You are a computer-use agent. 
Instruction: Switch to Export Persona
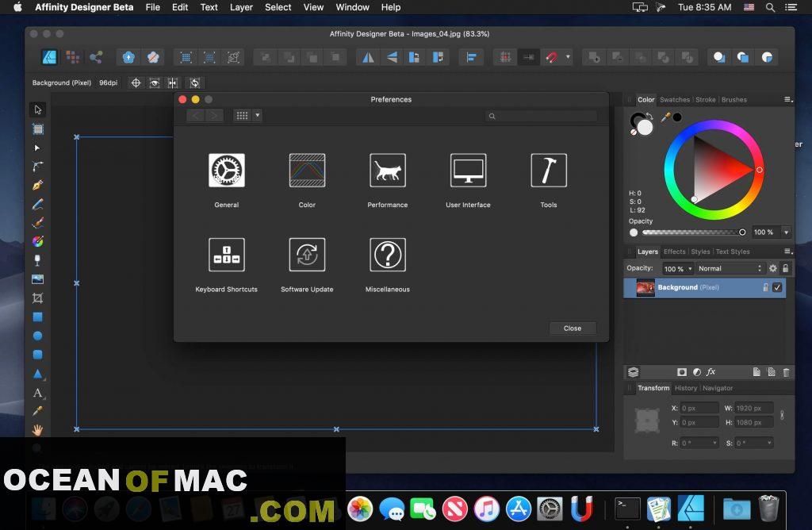(96, 57)
